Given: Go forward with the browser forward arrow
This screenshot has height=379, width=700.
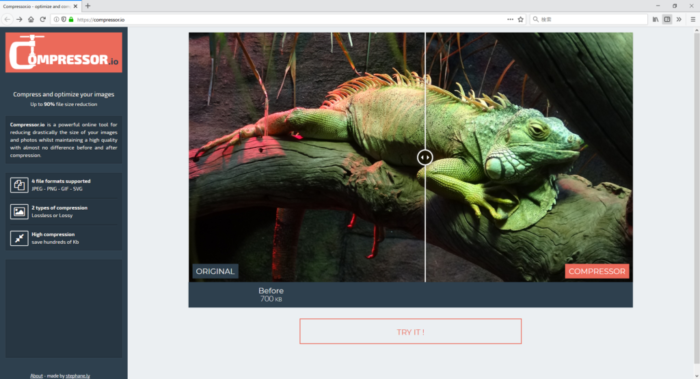Looking at the screenshot, I should [19, 19].
